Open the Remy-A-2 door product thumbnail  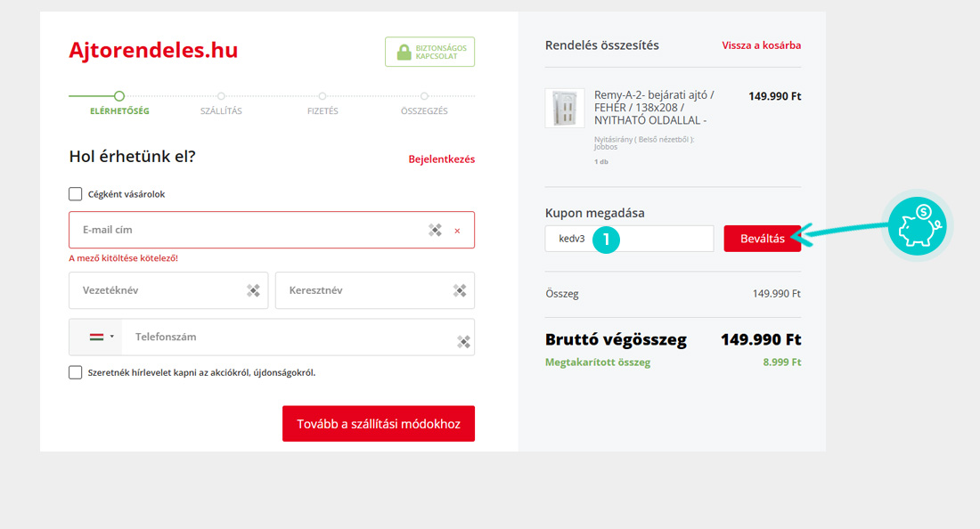(x=565, y=108)
